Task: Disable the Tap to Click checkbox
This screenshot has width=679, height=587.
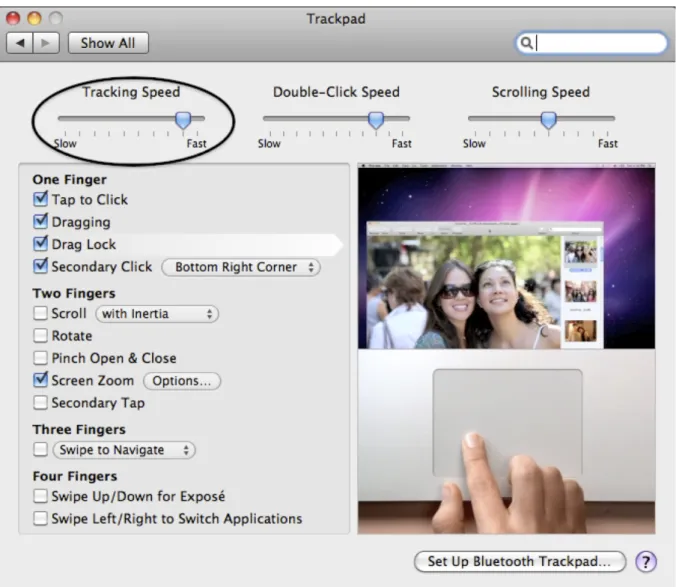Action: [41, 199]
